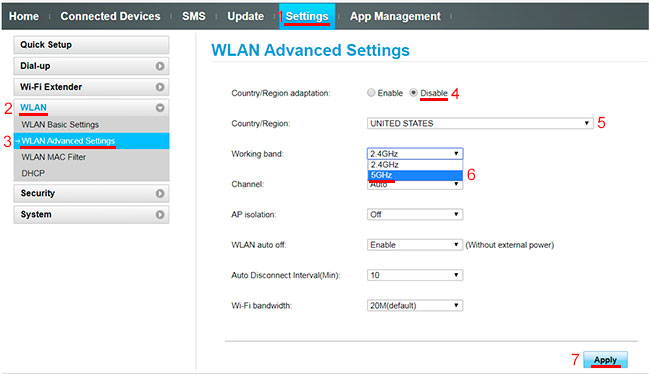The height and width of the screenshot is (374, 650).
Task: Open the SMS tab
Action: click(194, 16)
